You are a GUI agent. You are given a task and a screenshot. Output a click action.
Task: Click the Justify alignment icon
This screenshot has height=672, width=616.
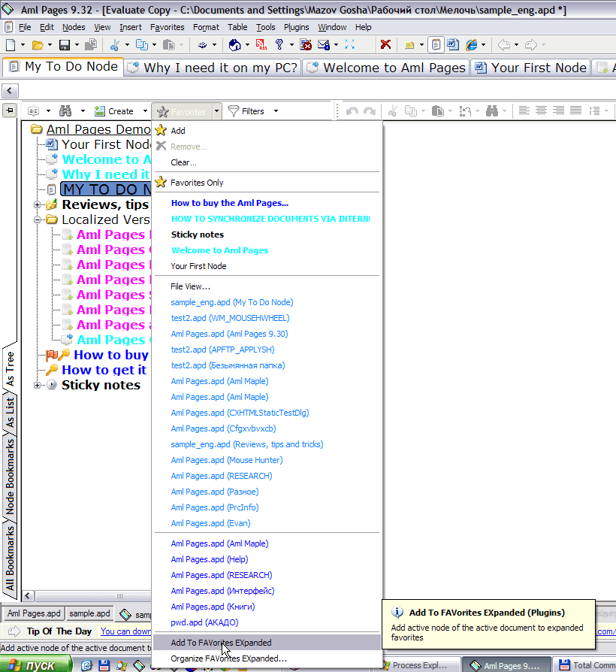pos(575,111)
